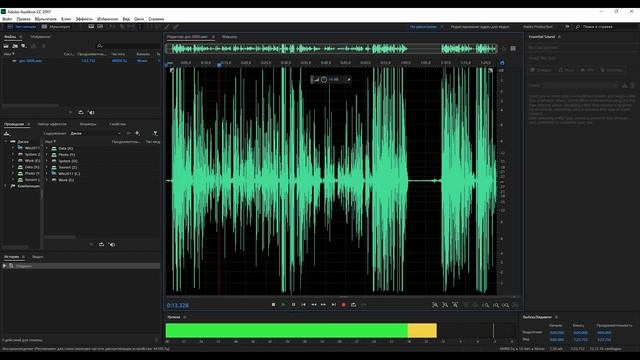640x360 pixels.
Task: Zoom in amplitude icon below waveform
Action: pos(435,305)
